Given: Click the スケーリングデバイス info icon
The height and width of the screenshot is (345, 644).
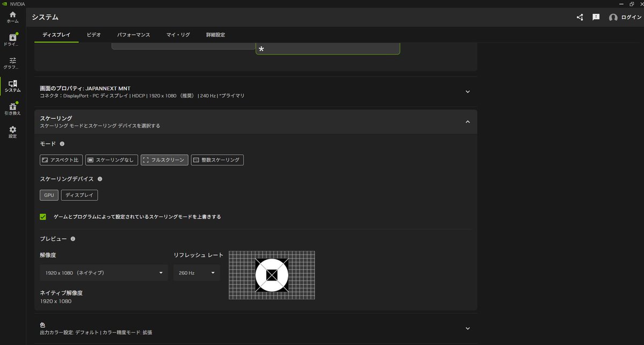Looking at the screenshot, I should click(100, 179).
